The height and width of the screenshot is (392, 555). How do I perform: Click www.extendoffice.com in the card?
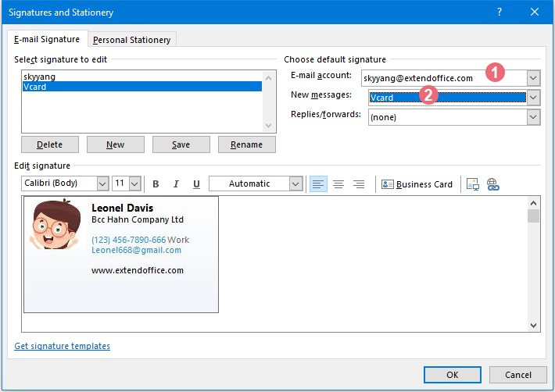[138, 270]
